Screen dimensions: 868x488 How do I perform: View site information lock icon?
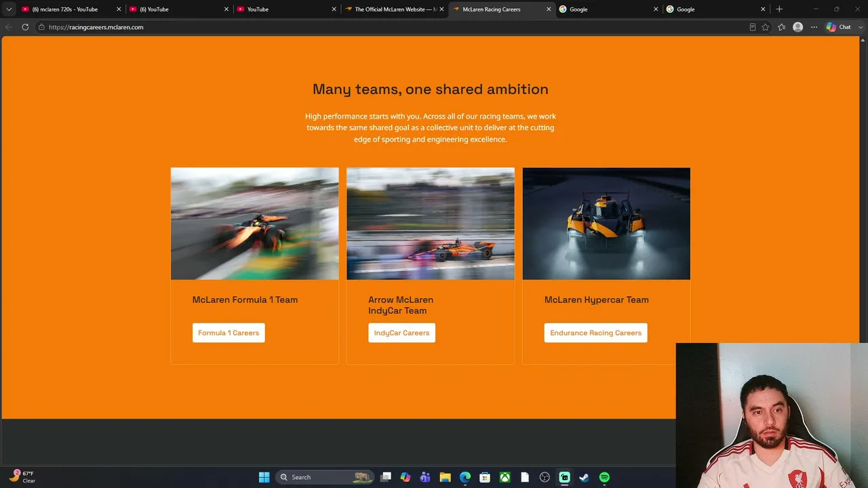pyautogui.click(x=41, y=27)
